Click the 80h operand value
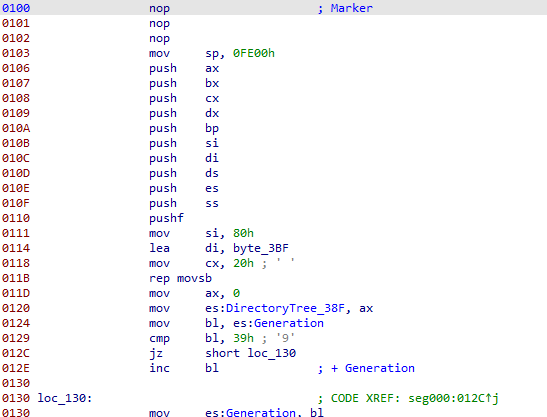Viewport: 547px width, 417px height. tap(243, 233)
